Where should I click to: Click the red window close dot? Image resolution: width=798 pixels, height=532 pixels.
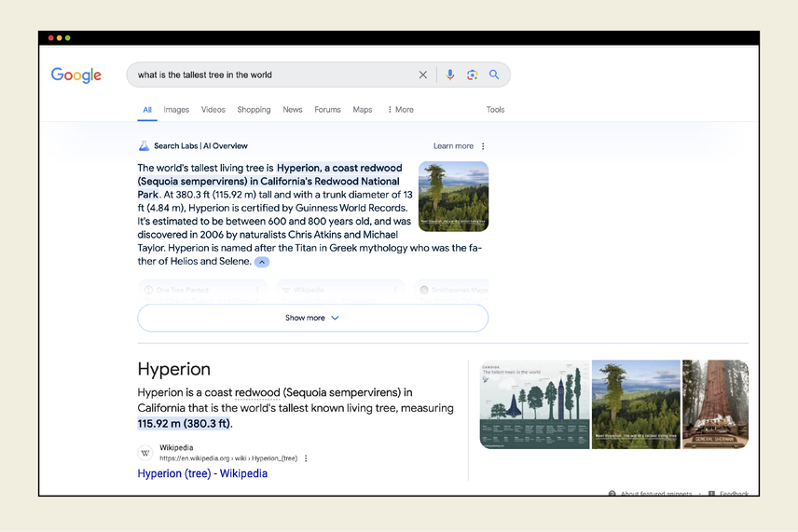click(51, 38)
